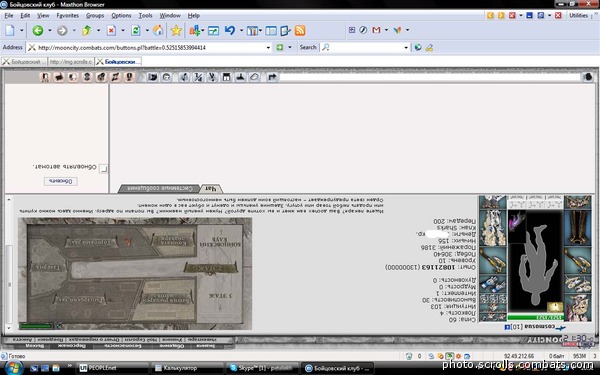Image resolution: width=600 pixels, height=375 pixels.
Task: Click the green health bar under character
Action: (535, 317)
